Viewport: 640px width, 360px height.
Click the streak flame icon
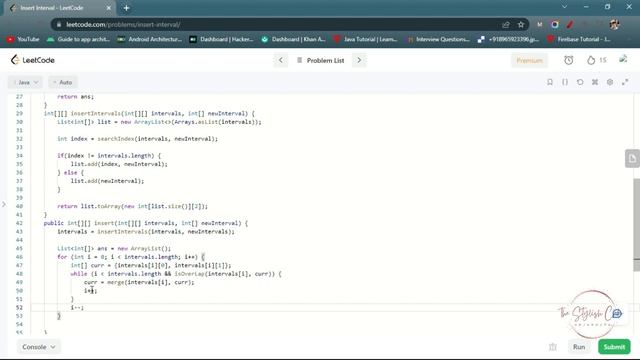(591, 60)
